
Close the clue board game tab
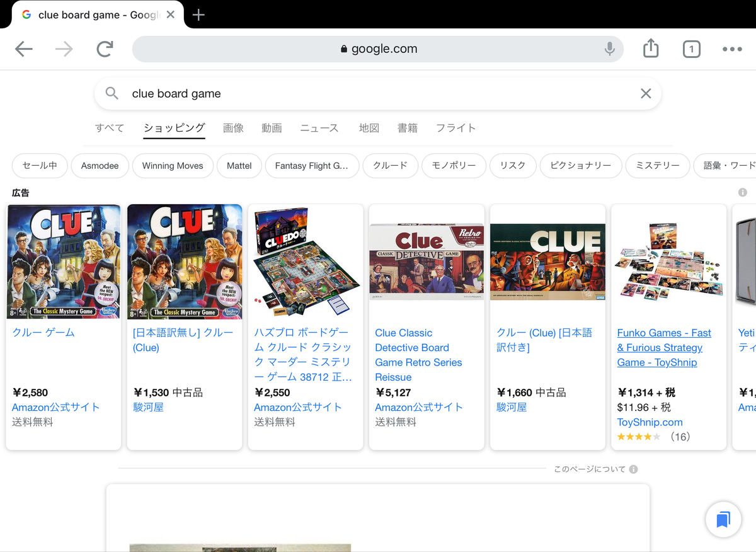pos(171,14)
